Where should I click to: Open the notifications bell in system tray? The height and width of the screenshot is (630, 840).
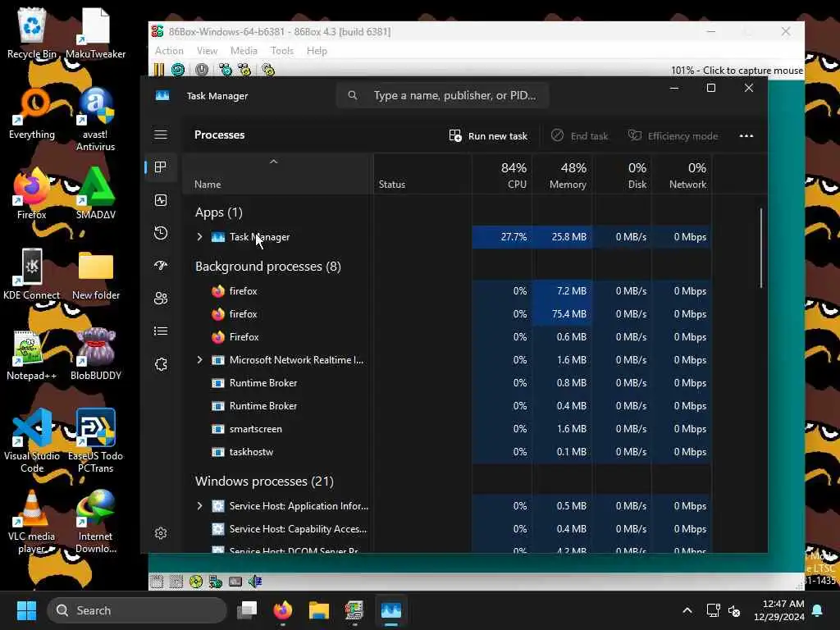pyautogui.click(x=818, y=610)
